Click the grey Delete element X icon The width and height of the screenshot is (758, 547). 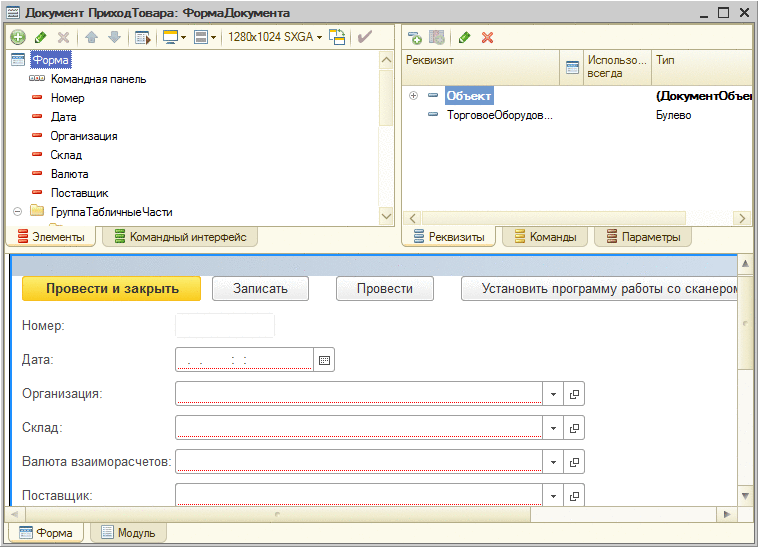click(x=63, y=37)
